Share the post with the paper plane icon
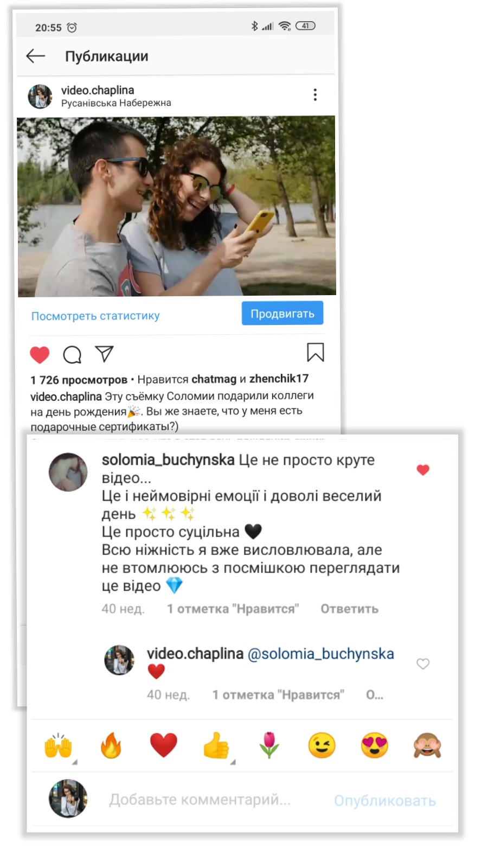The image size is (488, 868). (104, 354)
